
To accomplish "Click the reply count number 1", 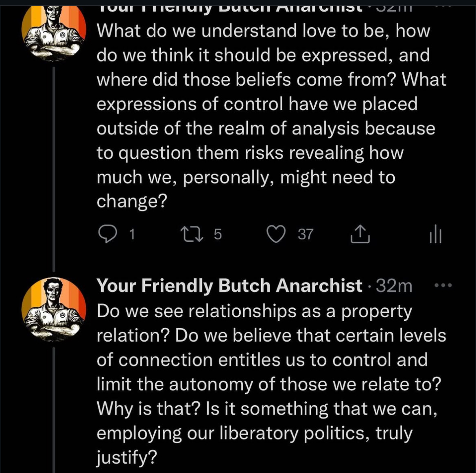I will tap(131, 234).
